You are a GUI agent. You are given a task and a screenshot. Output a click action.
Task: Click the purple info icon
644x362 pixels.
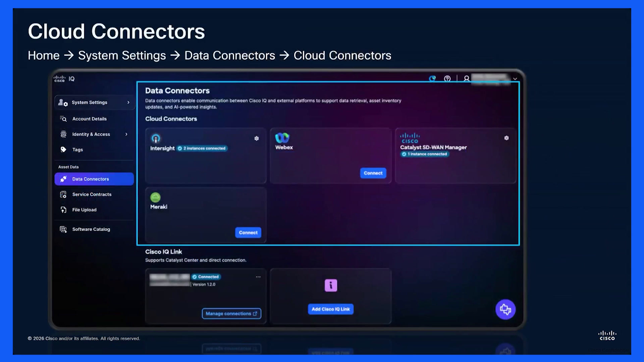(331, 285)
